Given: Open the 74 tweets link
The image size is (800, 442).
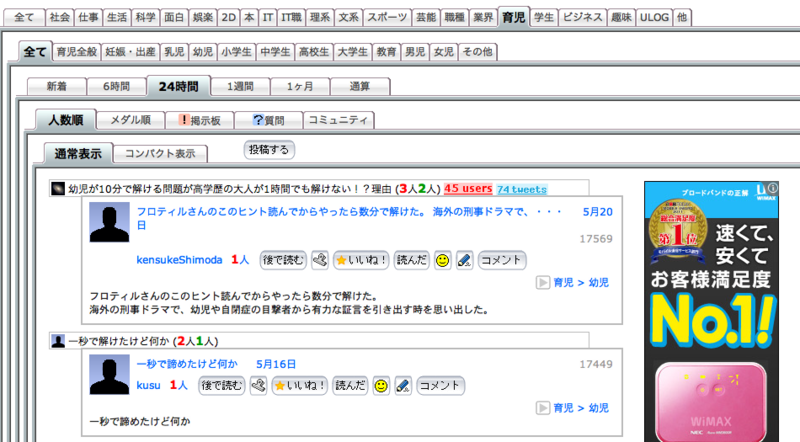Looking at the screenshot, I should [522, 189].
